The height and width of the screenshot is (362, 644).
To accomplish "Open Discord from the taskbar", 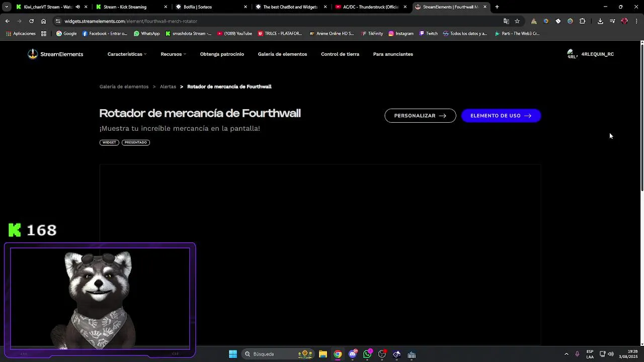I will coord(353,354).
